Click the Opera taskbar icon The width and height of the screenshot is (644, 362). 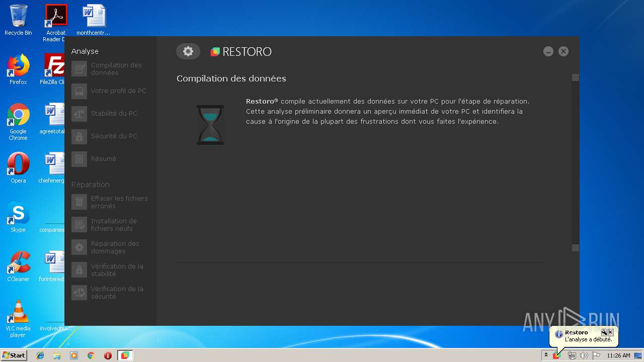pos(108,355)
